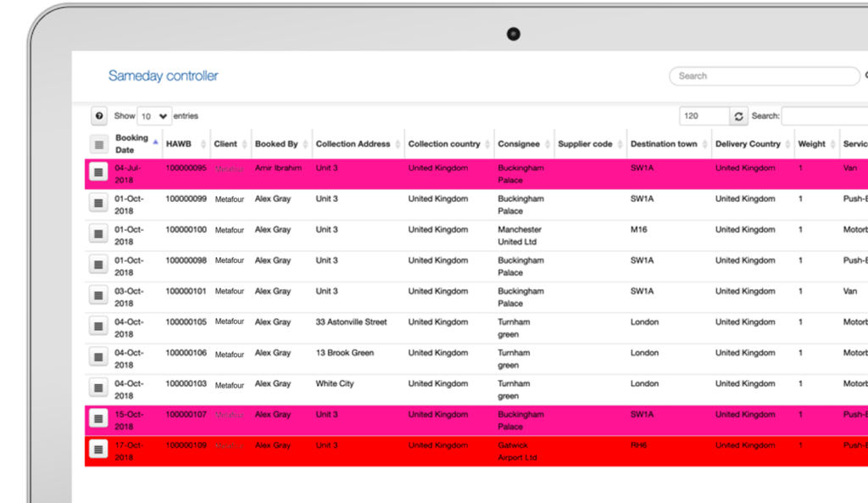
Task: Open row menu icon for HAWB 100000107
Action: 98,419
